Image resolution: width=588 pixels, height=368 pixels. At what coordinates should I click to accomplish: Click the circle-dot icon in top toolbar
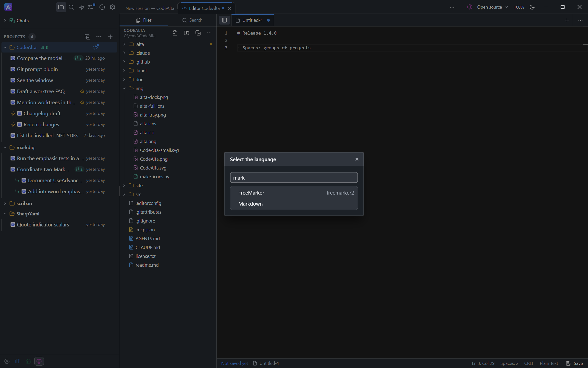(x=102, y=7)
